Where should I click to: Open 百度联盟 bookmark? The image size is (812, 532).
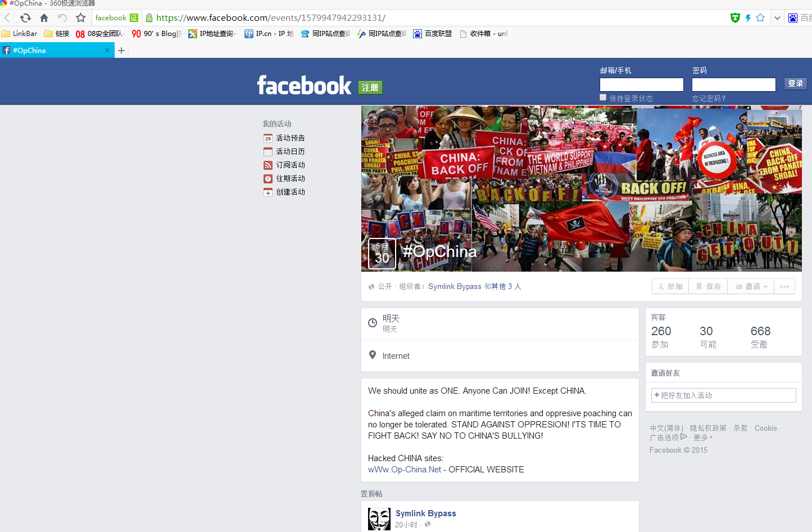(432, 34)
